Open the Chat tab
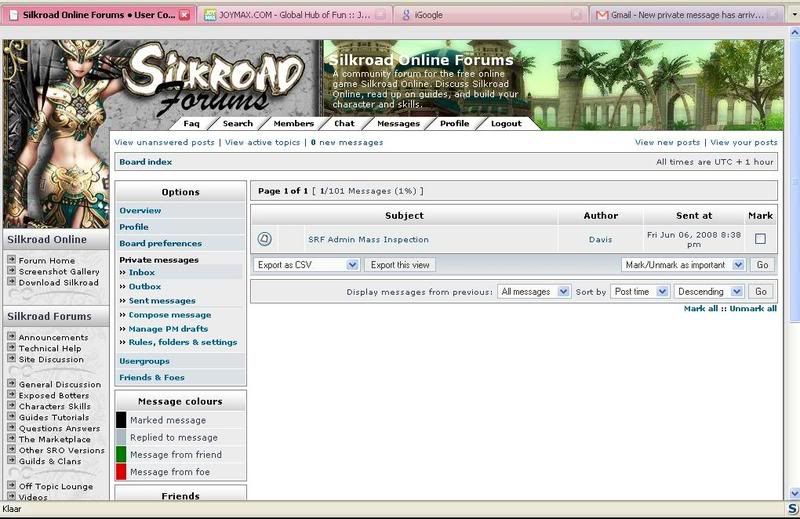 344,123
